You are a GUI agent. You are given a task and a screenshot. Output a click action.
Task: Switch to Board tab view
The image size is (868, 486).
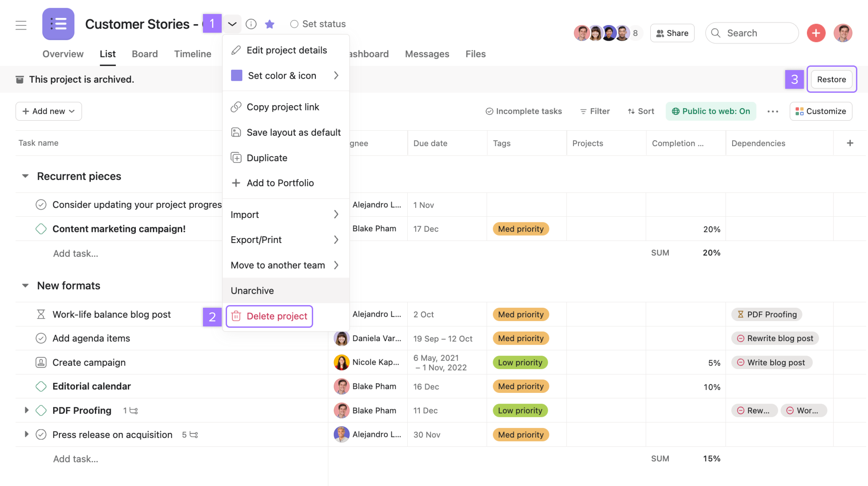tap(145, 54)
